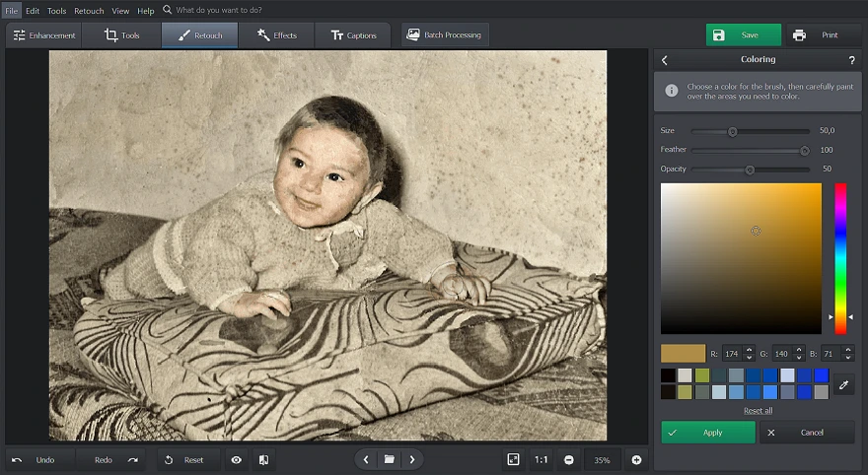Select the bright blue swatch ending top row

coord(822,375)
